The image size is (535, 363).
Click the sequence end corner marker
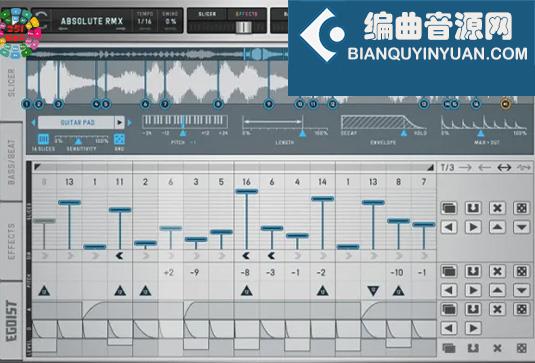tap(430, 167)
